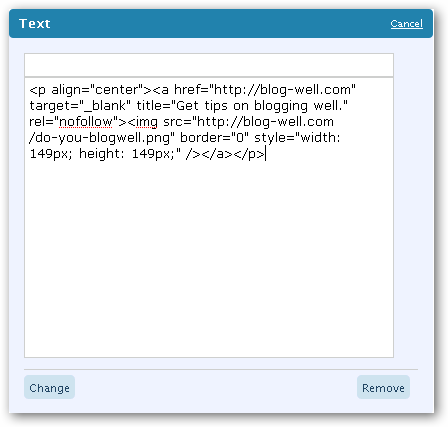The height and width of the screenshot is (427, 448).
Task: Click the Cancel link in the header
Action: (x=406, y=24)
